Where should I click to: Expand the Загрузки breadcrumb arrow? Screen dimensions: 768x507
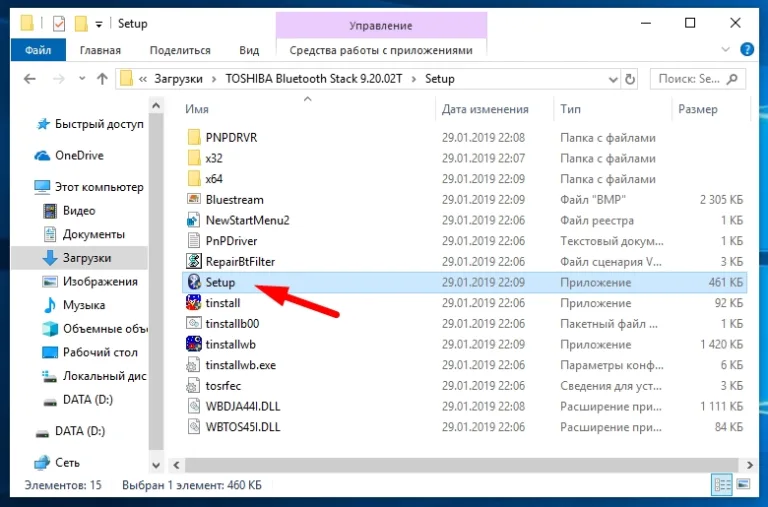tap(214, 79)
